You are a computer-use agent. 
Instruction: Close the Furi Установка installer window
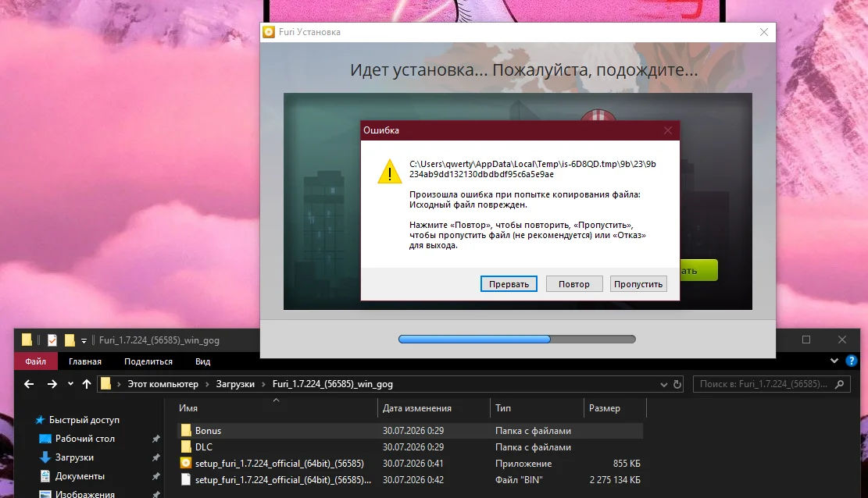[764, 32]
